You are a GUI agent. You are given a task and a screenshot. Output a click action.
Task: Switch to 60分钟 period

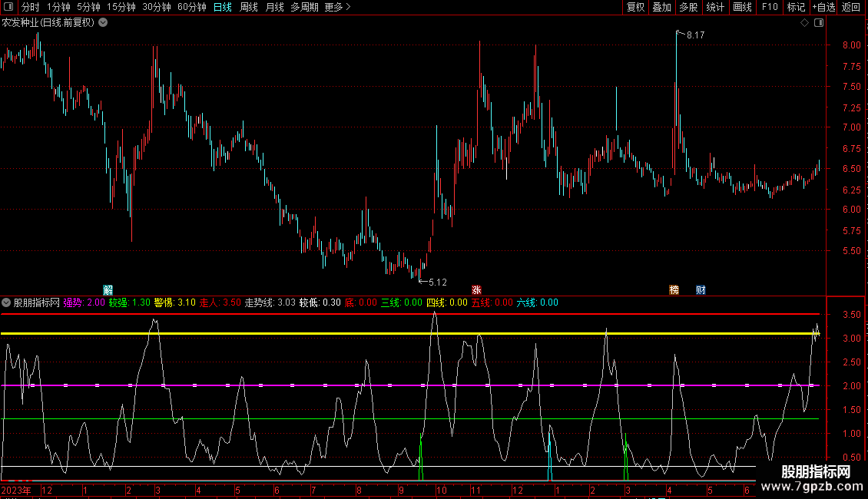coord(192,7)
